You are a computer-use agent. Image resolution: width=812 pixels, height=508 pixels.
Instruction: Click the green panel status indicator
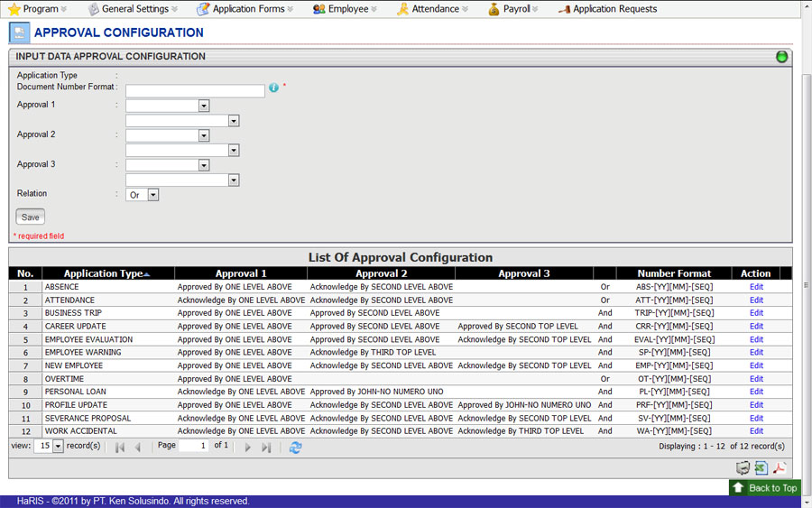781,57
